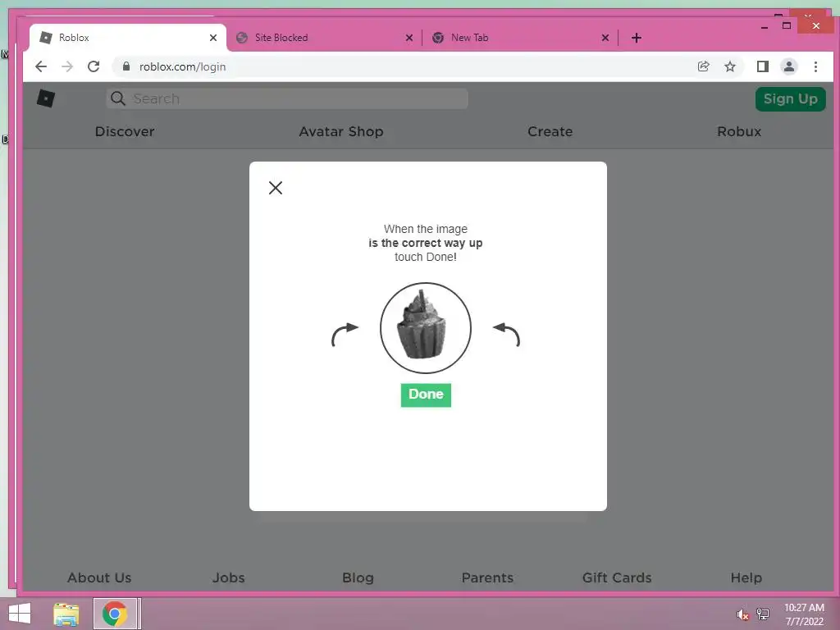
Task: Maximize the Chrome window
Action: 787,25
